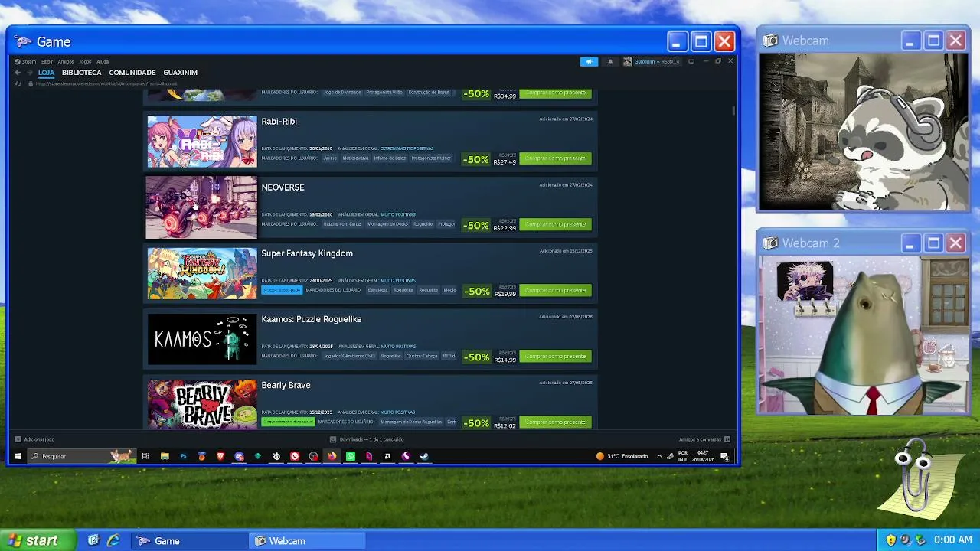The width and height of the screenshot is (980, 551).
Task: Open the Jogos menu
Action: pos(85,62)
